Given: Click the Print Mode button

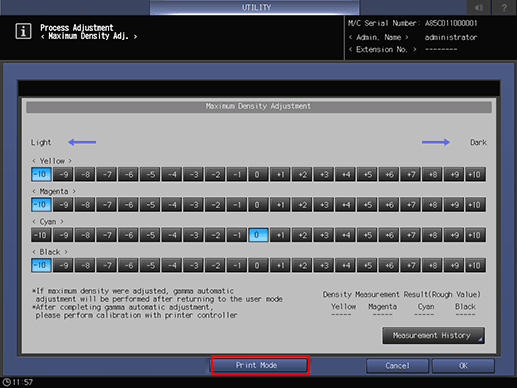Looking at the screenshot, I should tap(260, 365).
